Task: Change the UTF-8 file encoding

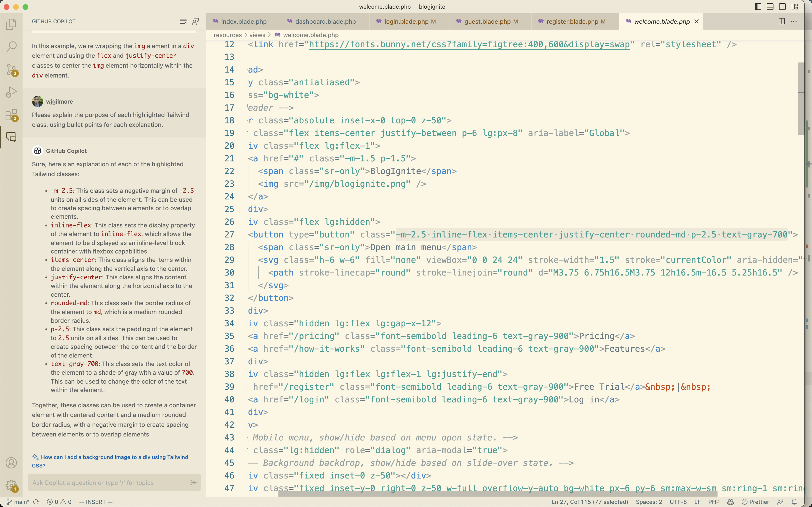Action: point(678,502)
